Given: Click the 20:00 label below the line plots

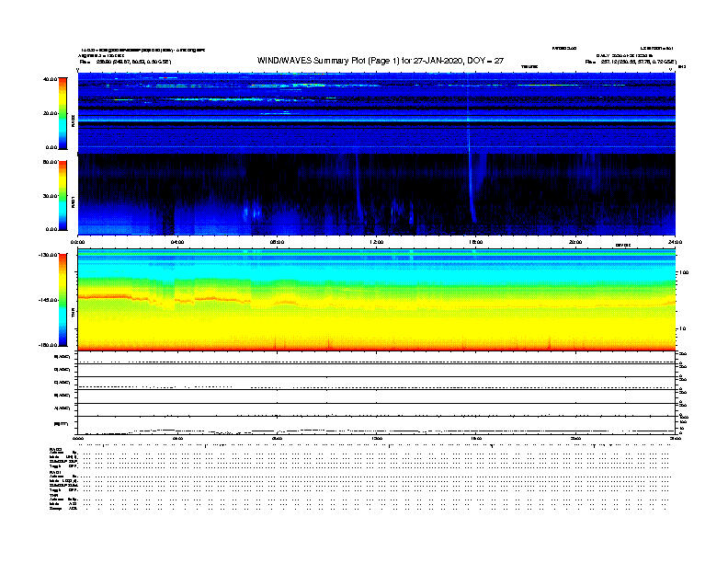Looking at the screenshot, I should [x=575, y=439].
